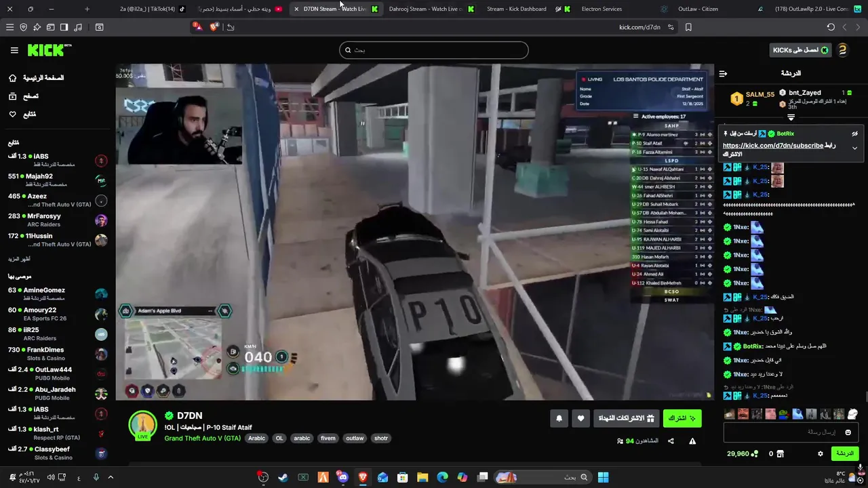
Task: Expand the pinned BotRix message
Action: [854, 148]
